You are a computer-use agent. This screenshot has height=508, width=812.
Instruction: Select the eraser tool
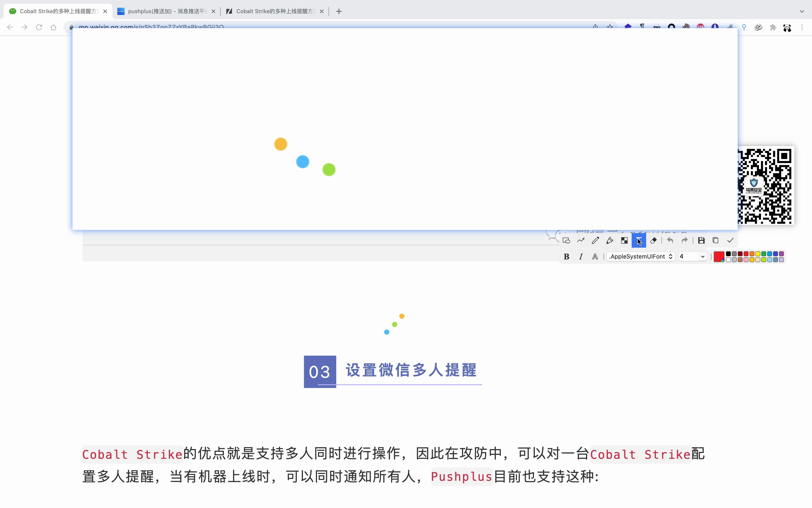[x=653, y=241]
